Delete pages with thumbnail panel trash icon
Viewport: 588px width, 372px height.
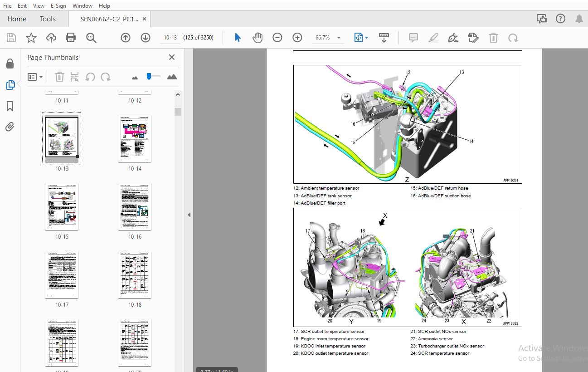click(x=59, y=77)
